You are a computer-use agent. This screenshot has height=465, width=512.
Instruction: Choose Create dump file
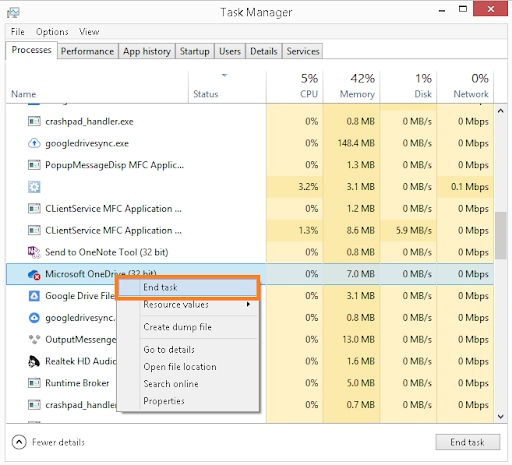pyautogui.click(x=187, y=327)
